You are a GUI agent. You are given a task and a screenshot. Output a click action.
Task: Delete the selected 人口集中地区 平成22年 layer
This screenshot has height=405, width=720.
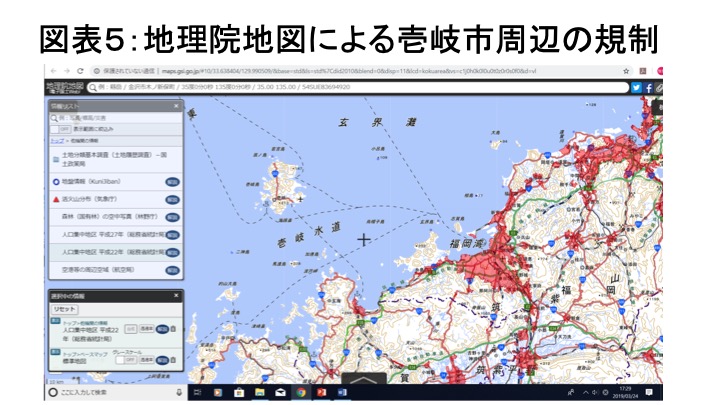point(174,329)
